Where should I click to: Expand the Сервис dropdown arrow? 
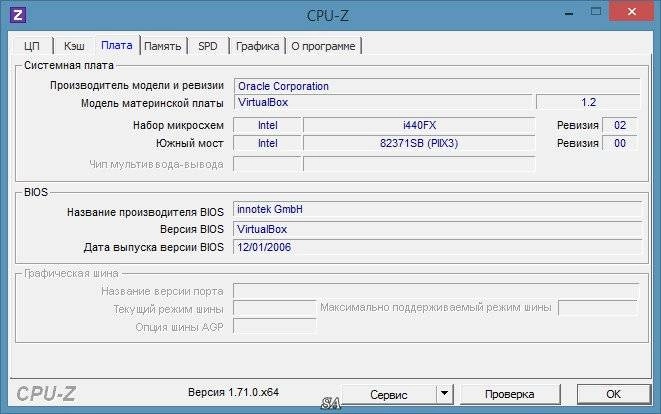444,394
